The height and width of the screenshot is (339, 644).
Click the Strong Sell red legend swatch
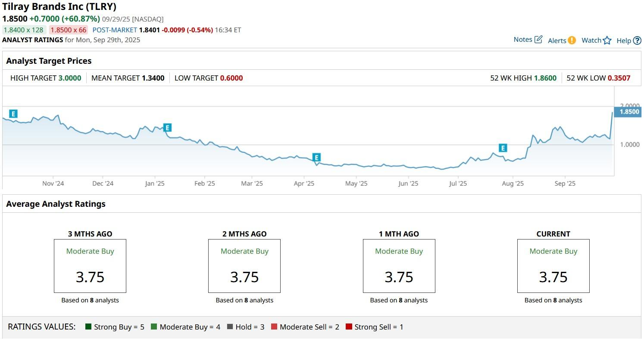tap(349, 327)
